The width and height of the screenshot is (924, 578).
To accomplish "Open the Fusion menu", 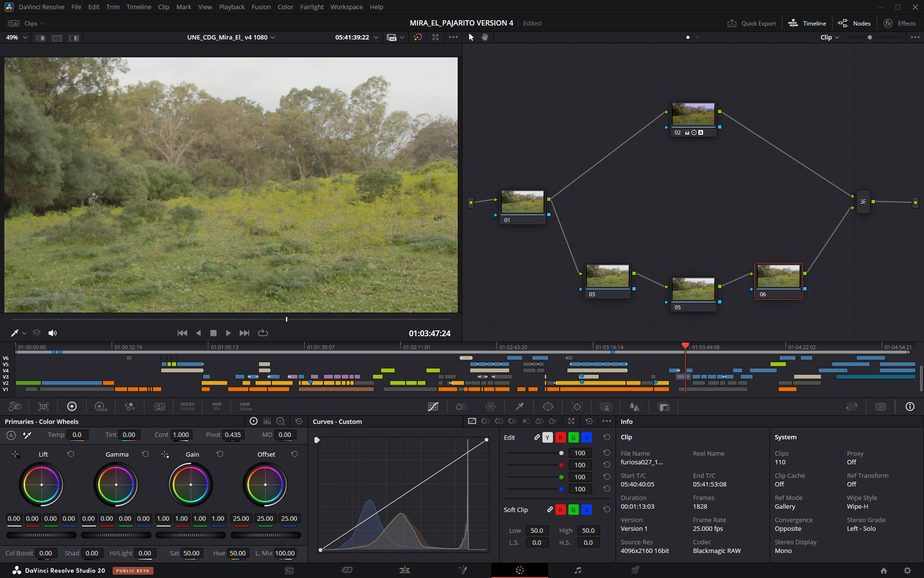I will [x=261, y=7].
